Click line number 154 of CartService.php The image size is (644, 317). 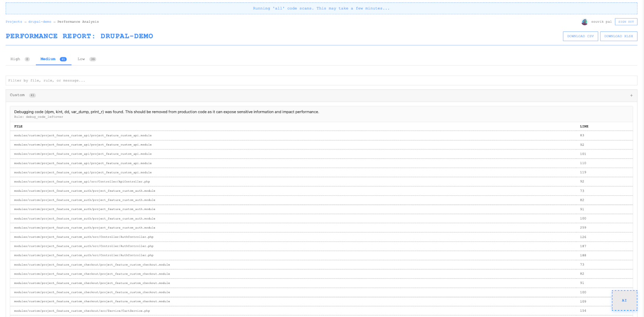tap(583, 311)
